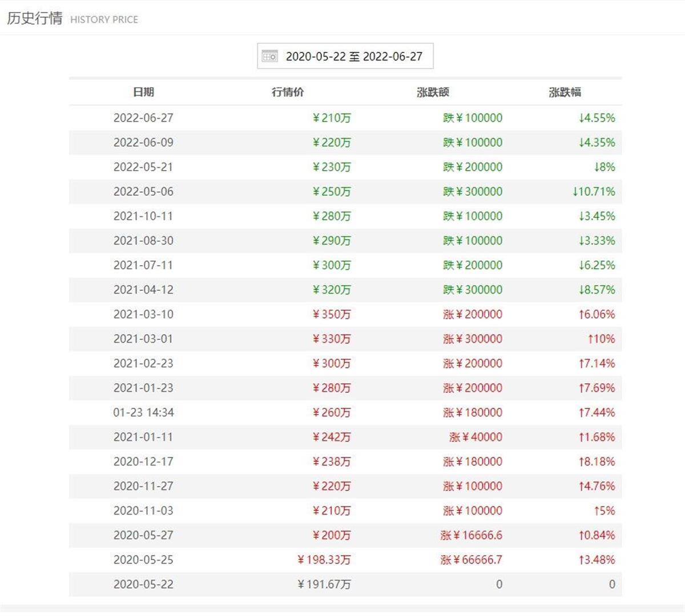Click the calendar icon in date picker
685x616 pixels.
tap(269, 56)
